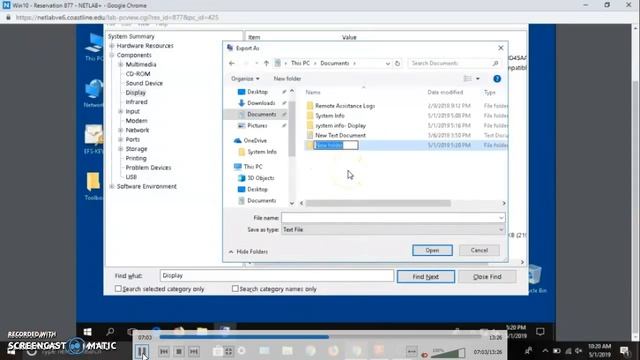Select Downloads in the dialog sidebar
This screenshot has height=360, width=640.
tap(261, 103)
